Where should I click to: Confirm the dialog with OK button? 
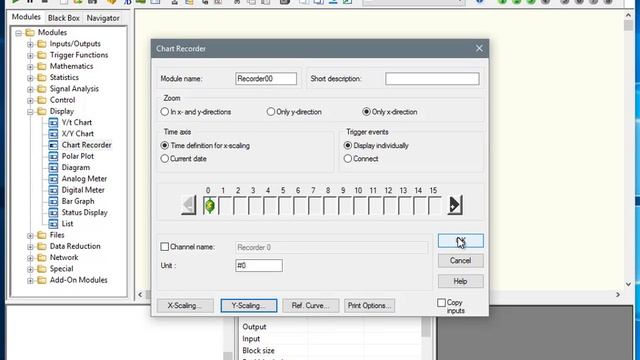pyautogui.click(x=461, y=241)
